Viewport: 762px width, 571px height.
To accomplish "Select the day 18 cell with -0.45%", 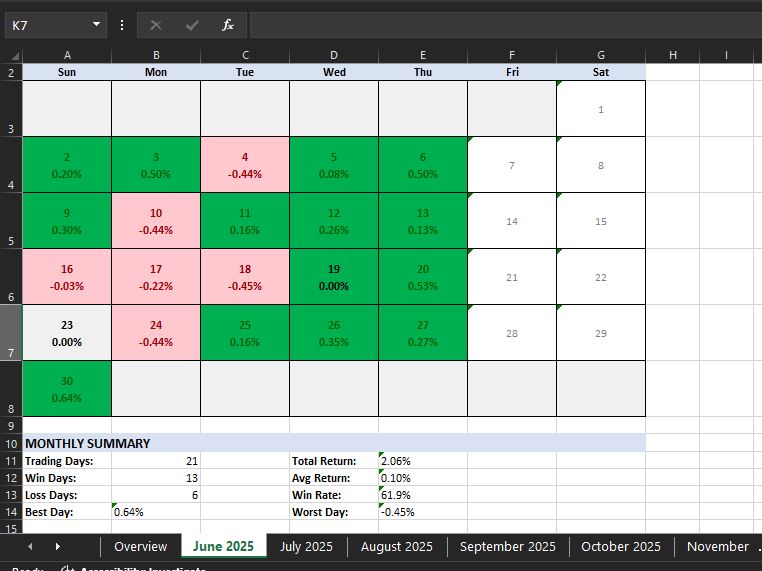I will [x=245, y=277].
